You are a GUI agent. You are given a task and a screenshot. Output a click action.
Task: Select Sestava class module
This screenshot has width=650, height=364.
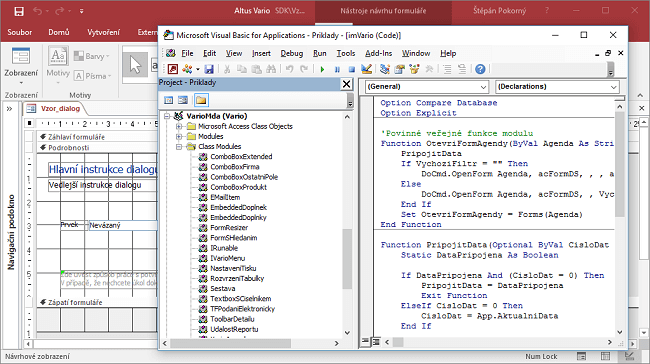coord(223,289)
